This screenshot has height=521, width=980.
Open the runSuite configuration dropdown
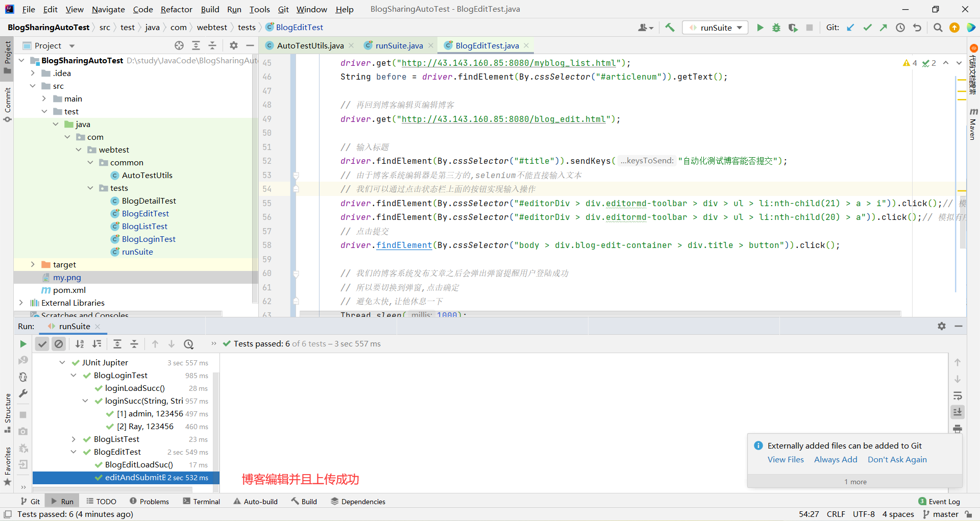click(x=715, y=28)
